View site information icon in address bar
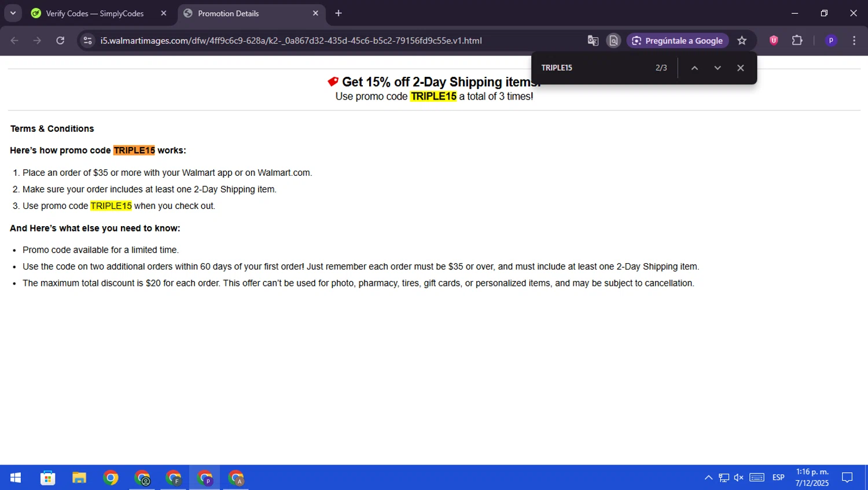The width and height of the screenshot is (868, 490). pyautogui.click(x=88, y=40)
